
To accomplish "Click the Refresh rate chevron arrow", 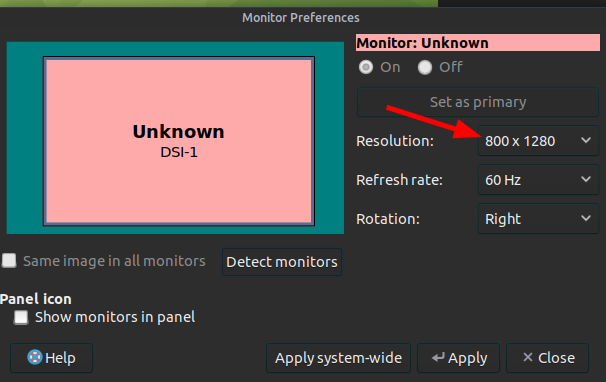I will [x=586, y=179].
